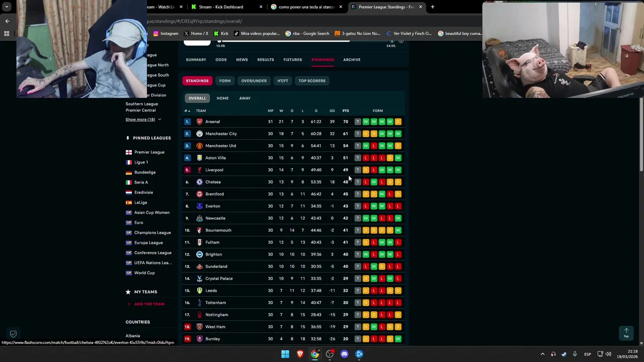The width and height of the screenshot is (644, 362).
Task: Click the Top scroll-to-top button
Action: tap(626, 333)
